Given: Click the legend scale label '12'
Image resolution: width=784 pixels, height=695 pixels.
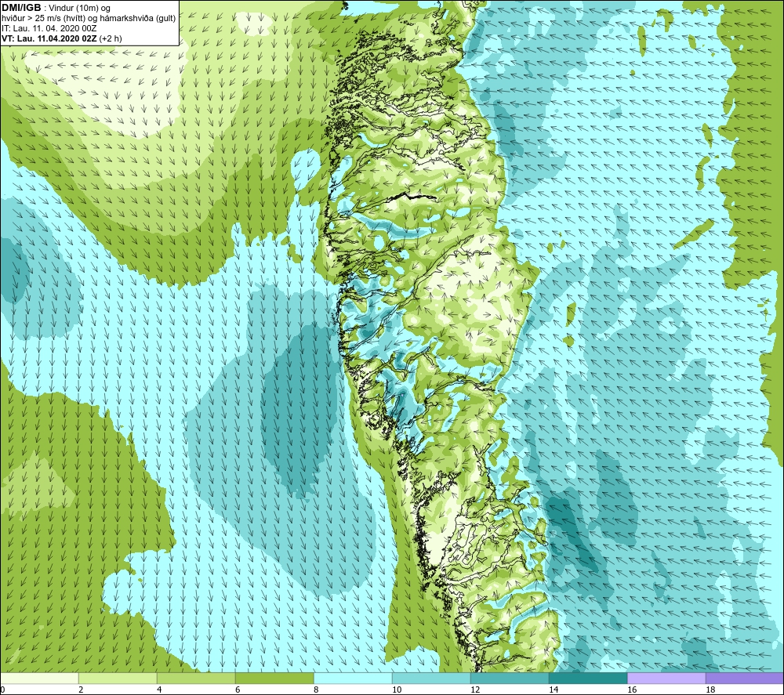Looking at the screenshot, I should (475, 690).
